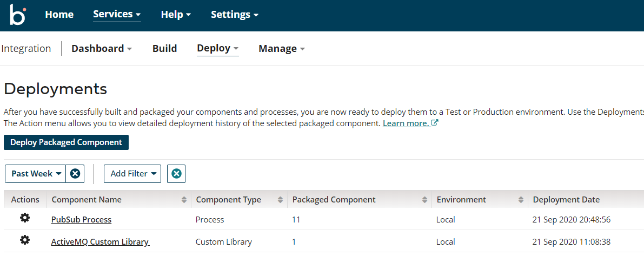Open the Manage menu
The width and height of the screenshot is (644, 275).
pyautogui.click(x=281, y=49)
